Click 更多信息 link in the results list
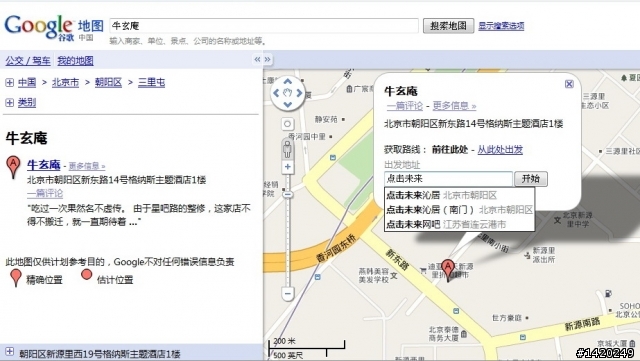 [87, 166]
